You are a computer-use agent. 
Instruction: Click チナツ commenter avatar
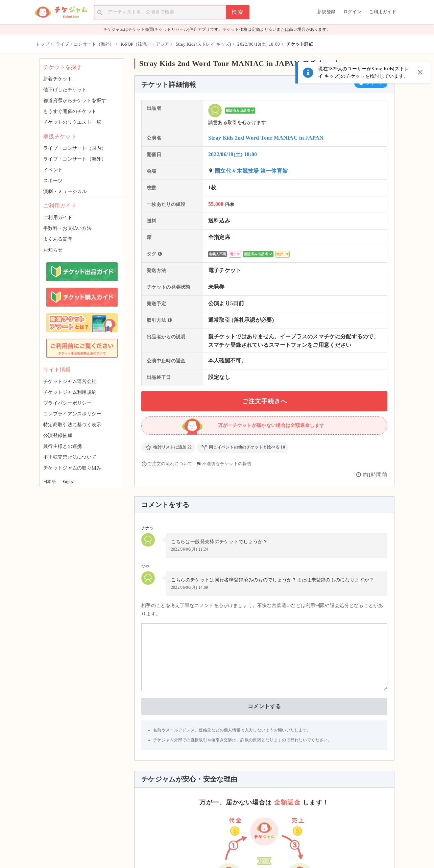click(148, 540)
